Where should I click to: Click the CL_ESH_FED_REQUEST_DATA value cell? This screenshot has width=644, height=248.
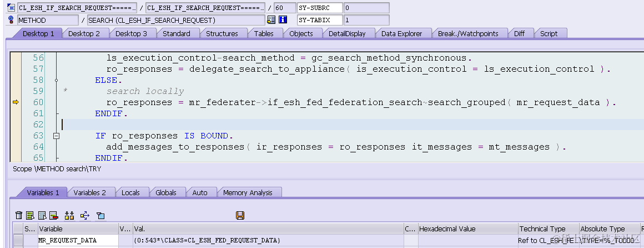(x=268, y=240)
